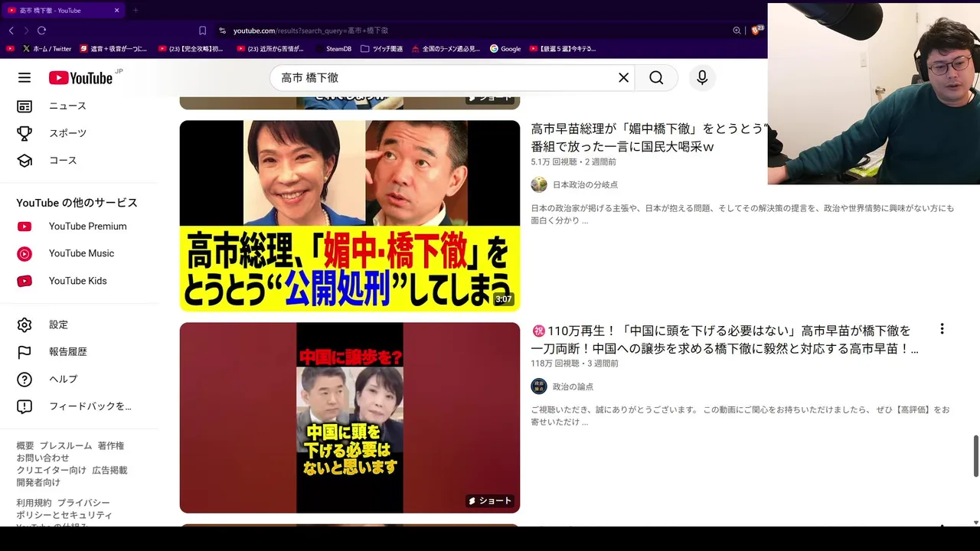Open the YouTube hamburger guide menu
980x551 pixels.
24,77
